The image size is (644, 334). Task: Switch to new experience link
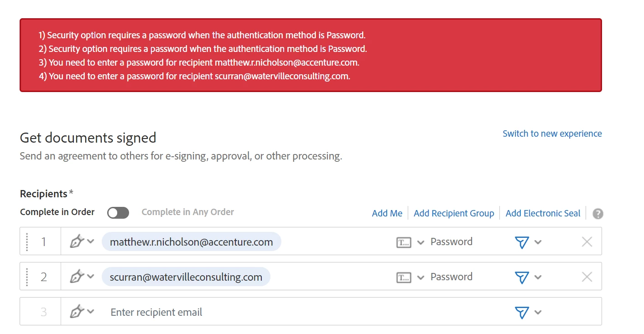tap(552, 134)
